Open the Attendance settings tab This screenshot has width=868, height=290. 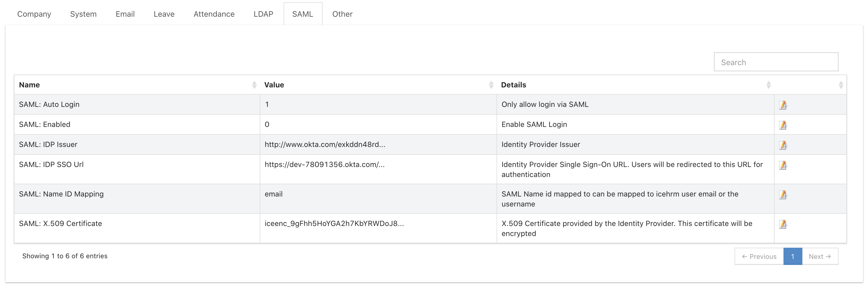(x=214, y=14)
